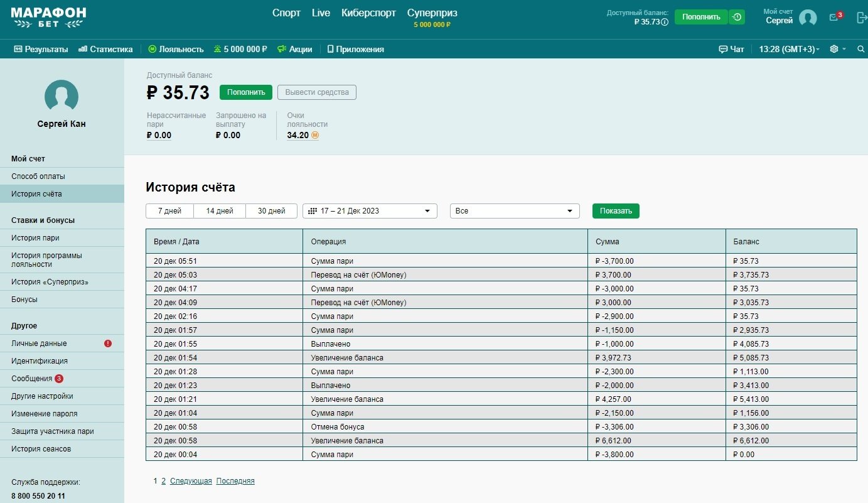The width and height of the screenshot is (868, 503).
Task: Open the mail messages envelope icon
Action: click(x=834, y=18)
